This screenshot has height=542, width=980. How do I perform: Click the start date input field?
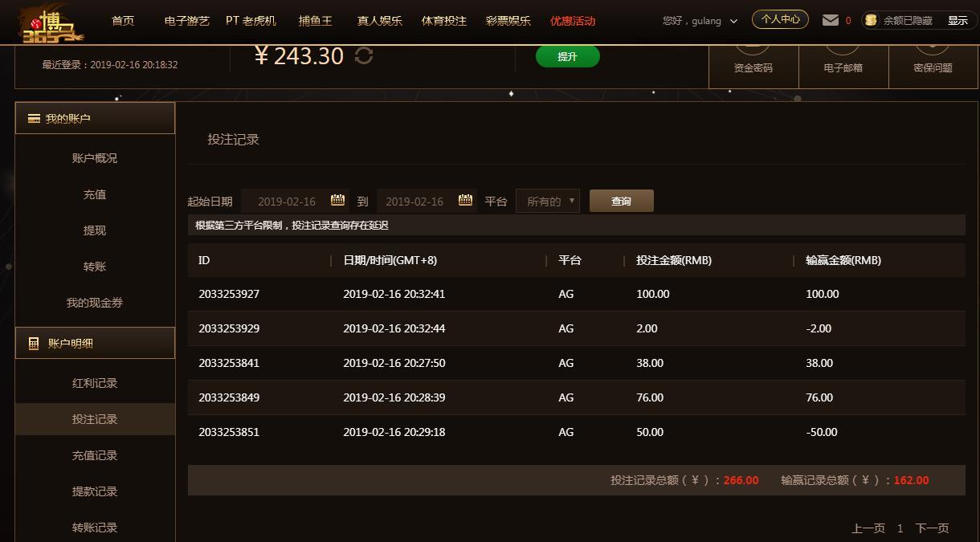click(x=287, y=202)
